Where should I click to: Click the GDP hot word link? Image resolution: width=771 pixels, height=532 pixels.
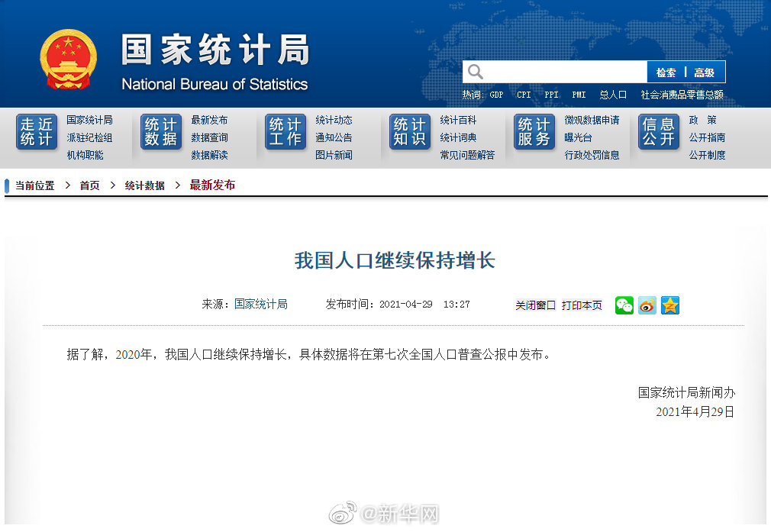pyautogui.click(x=496, y=94)
